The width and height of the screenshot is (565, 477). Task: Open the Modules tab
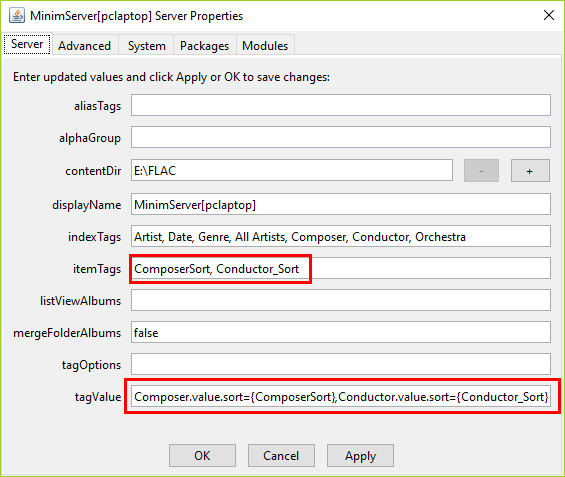pyautogui.click(x=265, y=46)
